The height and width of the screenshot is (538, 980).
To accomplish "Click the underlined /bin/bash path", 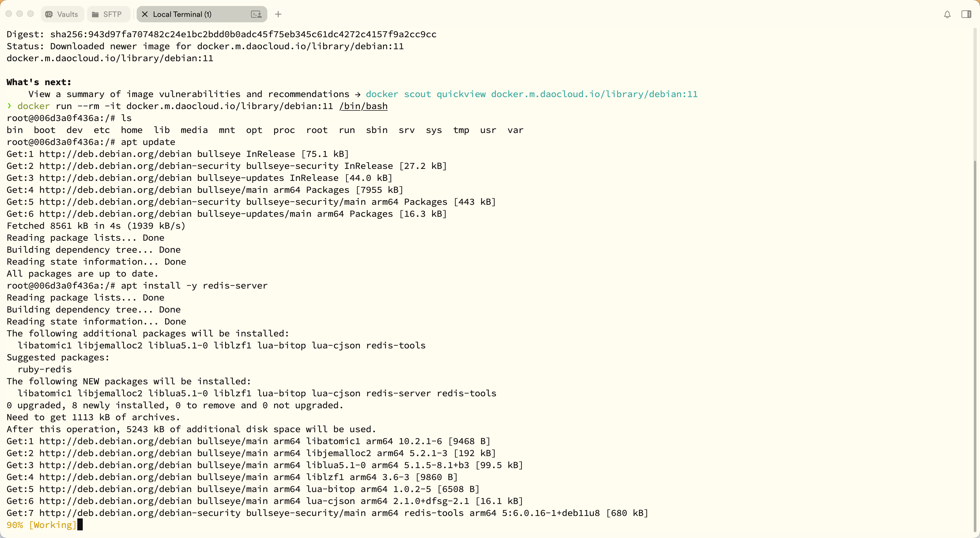I will tap(363, 106).
